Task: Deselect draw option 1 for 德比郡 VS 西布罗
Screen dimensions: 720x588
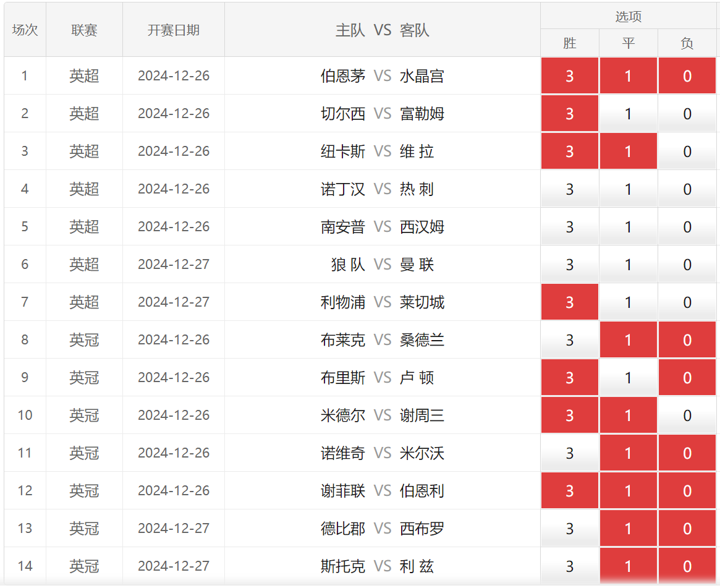Action: [628, 528]
